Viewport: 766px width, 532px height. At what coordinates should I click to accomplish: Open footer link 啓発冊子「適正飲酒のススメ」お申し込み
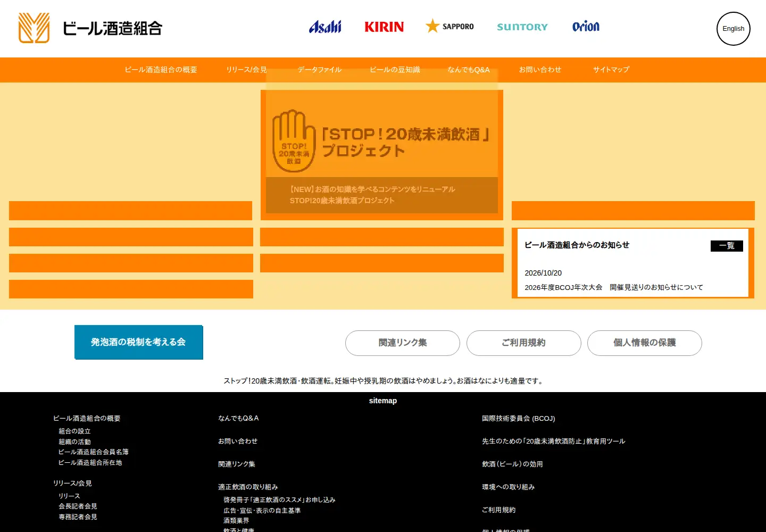[279, 500]
